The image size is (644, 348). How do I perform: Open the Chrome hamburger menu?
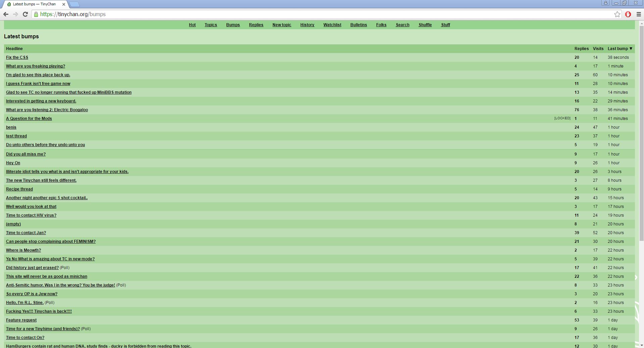pyautogui.click(x=639, y=14)
